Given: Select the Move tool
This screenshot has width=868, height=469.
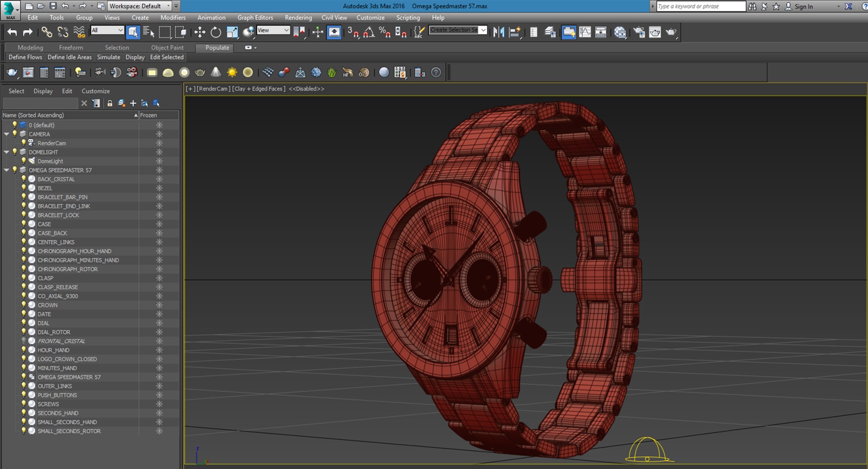Looking at the screenshot, I should tap(199, 32).
